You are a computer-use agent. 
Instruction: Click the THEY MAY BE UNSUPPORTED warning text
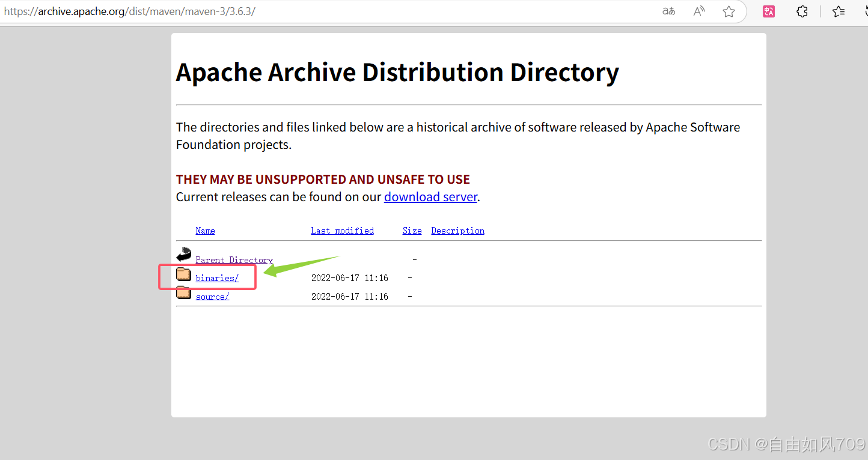pos(323,180)
